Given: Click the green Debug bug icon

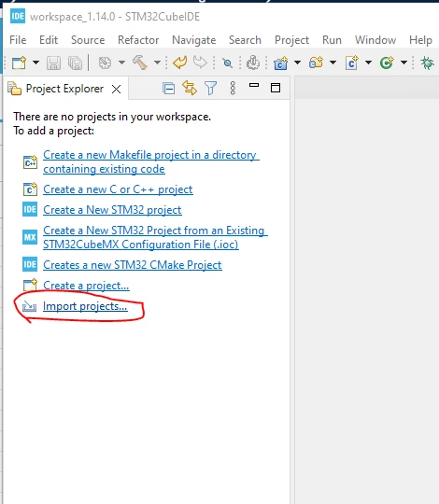Looking at the screenshot, I should pyautogui.click(x=428, y=63).
